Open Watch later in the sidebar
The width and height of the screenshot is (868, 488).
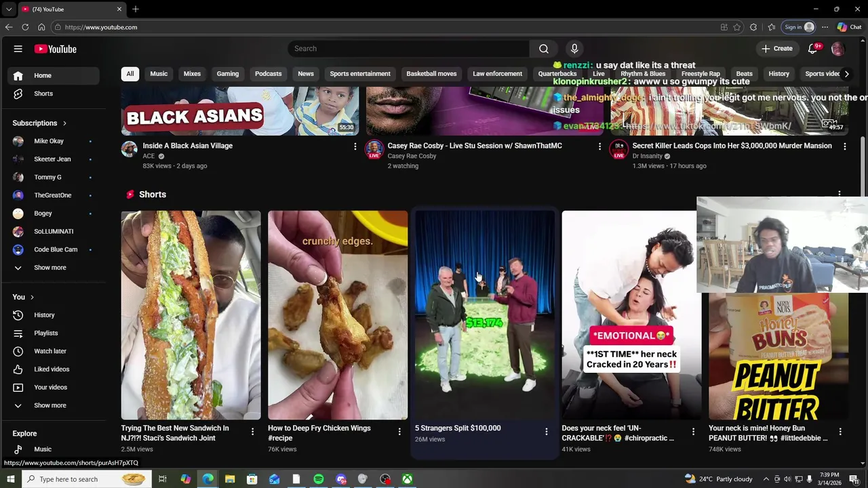pos(52,351)
